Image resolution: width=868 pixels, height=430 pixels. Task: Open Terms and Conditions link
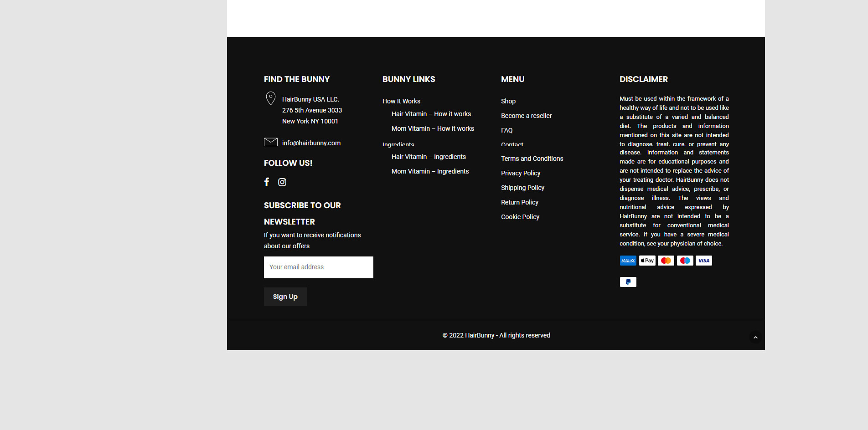pyautogui.click(x=532, y=159)
